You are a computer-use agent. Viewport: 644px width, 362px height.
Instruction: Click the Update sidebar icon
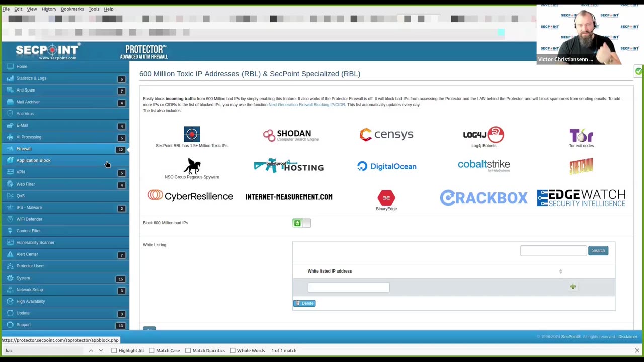tap(10, 313)
